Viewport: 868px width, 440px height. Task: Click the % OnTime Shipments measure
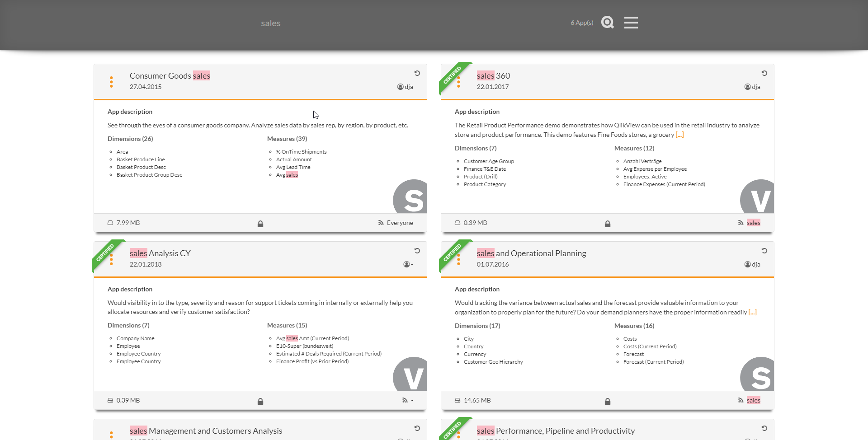pos(301,152)
